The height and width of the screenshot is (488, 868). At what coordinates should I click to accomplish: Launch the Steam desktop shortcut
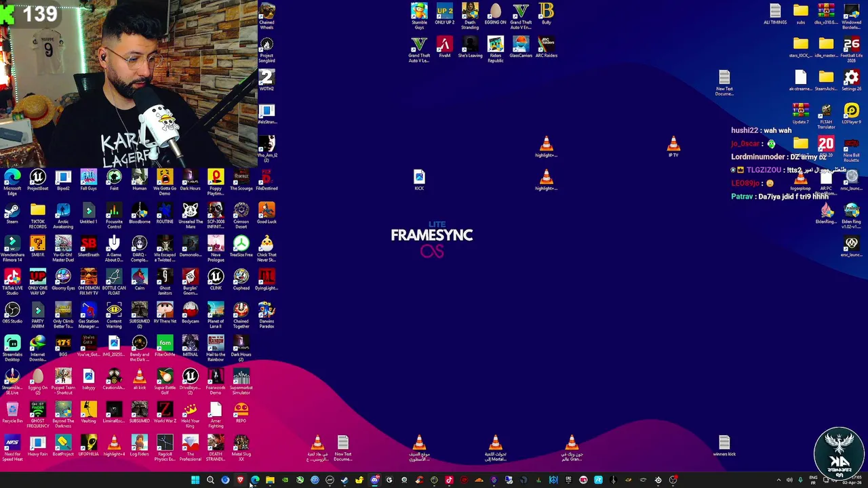tap(12, 213)
